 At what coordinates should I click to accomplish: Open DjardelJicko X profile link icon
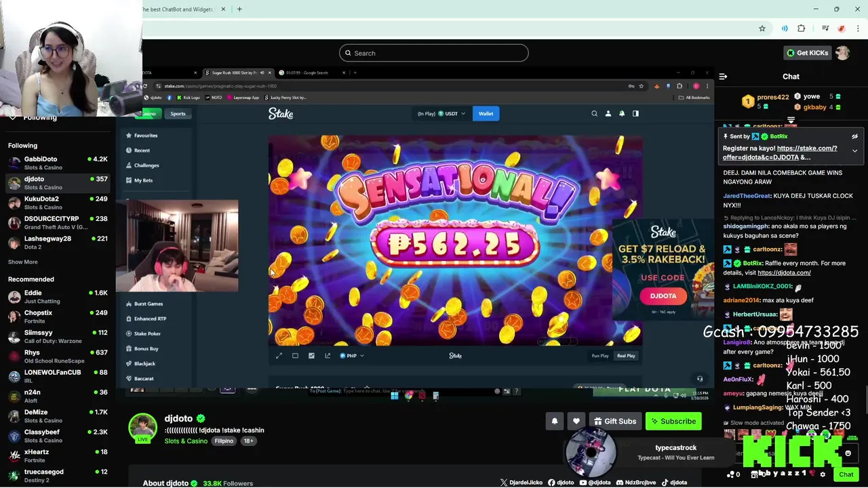[x=504, y=483]
